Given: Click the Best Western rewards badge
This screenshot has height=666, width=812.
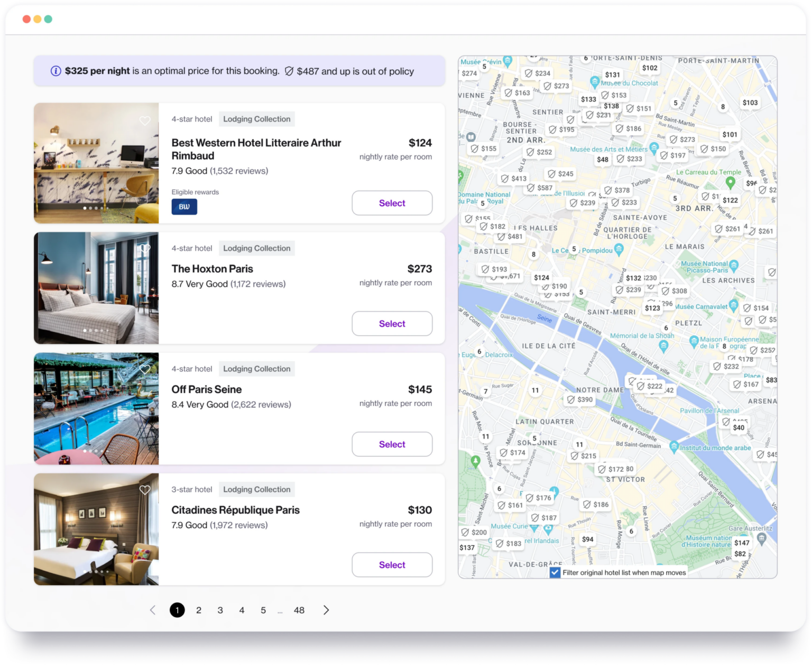Looking at the screenshot, I should pyautogui.click(x=184, y=207).
